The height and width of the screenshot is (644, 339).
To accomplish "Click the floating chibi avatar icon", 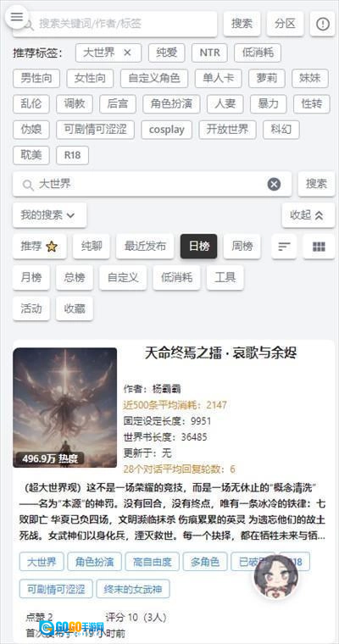I will tap(275, 576).
